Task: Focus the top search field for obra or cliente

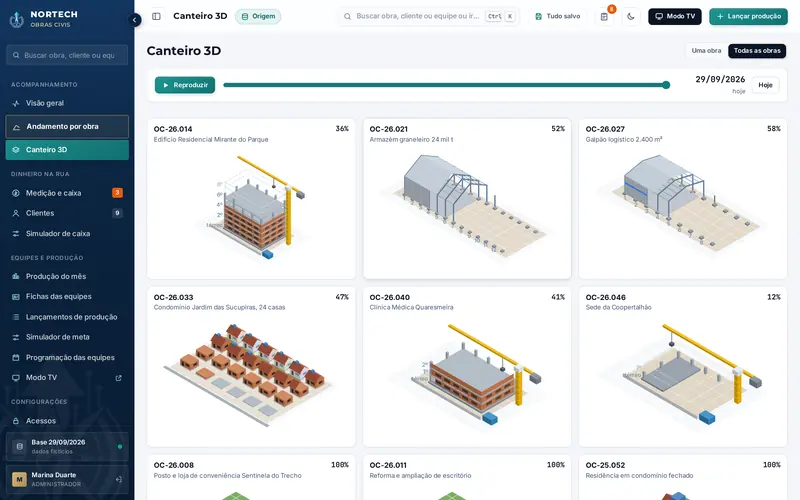Action: 428,16
